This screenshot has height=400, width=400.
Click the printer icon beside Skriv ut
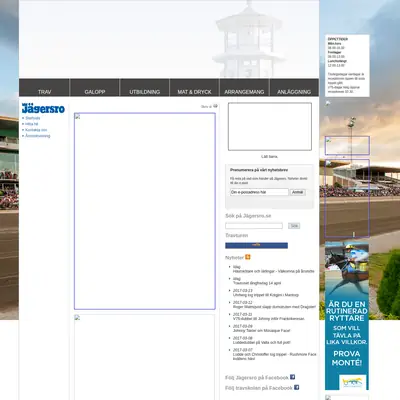pos(215,106)
